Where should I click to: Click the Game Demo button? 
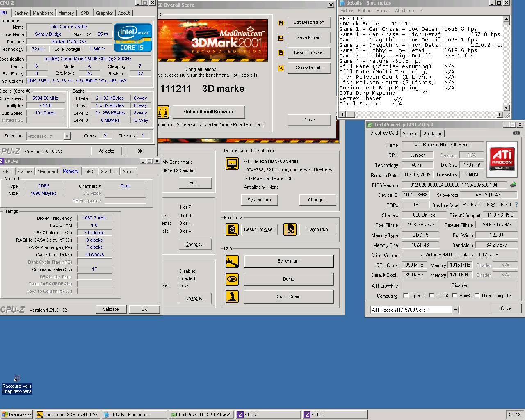(288, 297)
